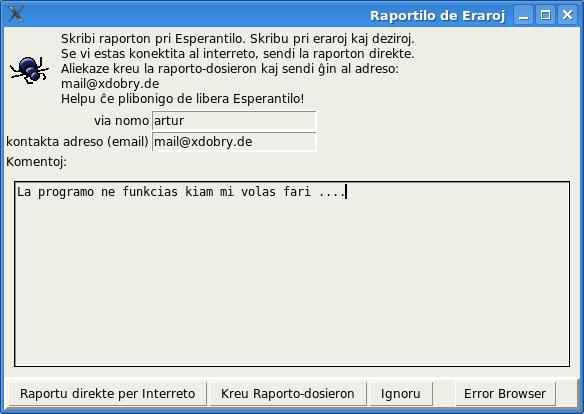The width and height of the screenshot is (584, 414).
Task: Click 'Kreu Raporto-dosieron' button
Action: pyautogui.click(x=288, y=394)
